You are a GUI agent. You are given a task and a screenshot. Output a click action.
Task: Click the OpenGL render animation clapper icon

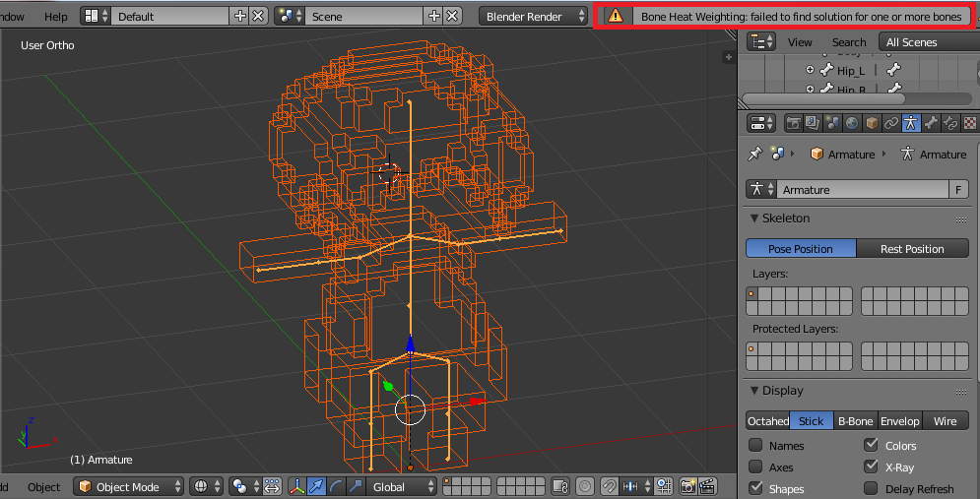pyautogui.click(x=707, y=486)
